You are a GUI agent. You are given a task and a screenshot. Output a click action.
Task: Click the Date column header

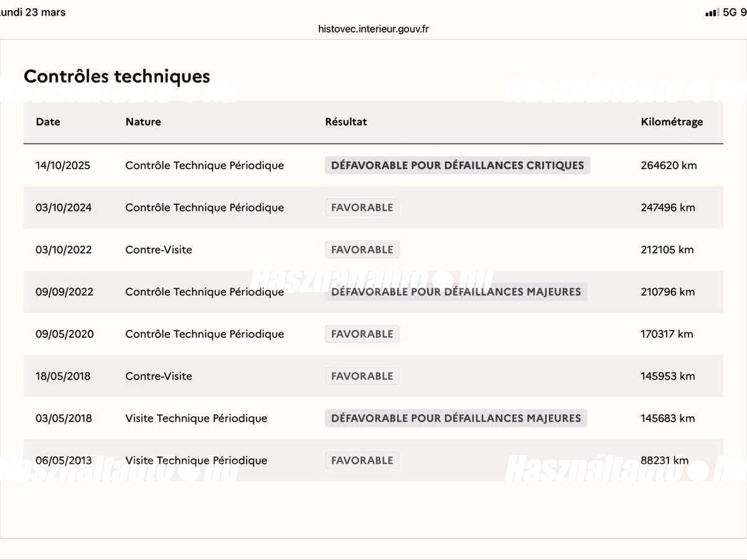click(x=48, y=122)
